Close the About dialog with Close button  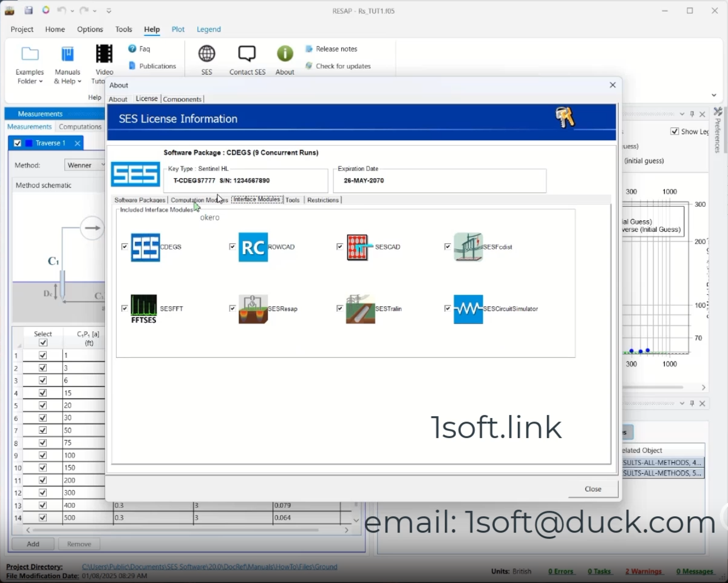click(593, 489)
